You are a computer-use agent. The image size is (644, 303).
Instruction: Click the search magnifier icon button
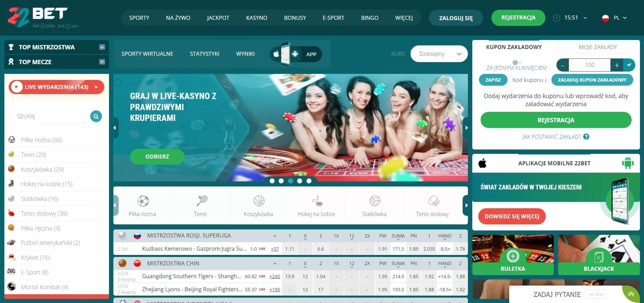point(96,116)
